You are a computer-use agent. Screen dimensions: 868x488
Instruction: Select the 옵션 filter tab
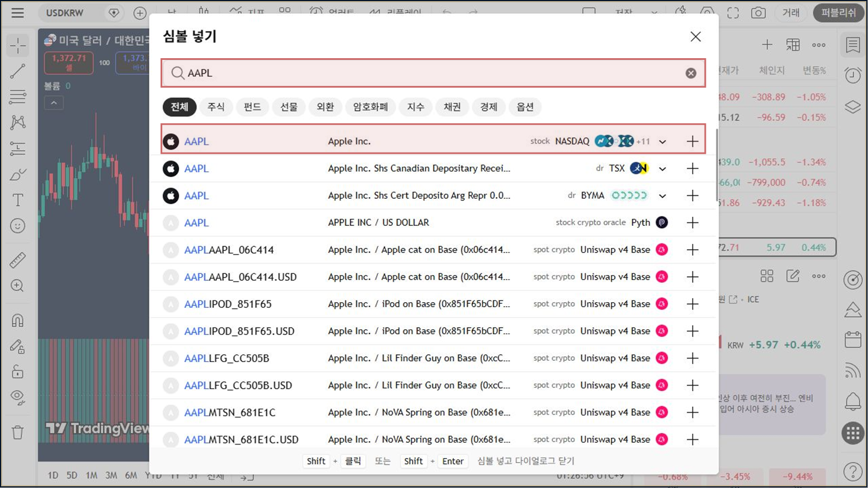point(525,107)
